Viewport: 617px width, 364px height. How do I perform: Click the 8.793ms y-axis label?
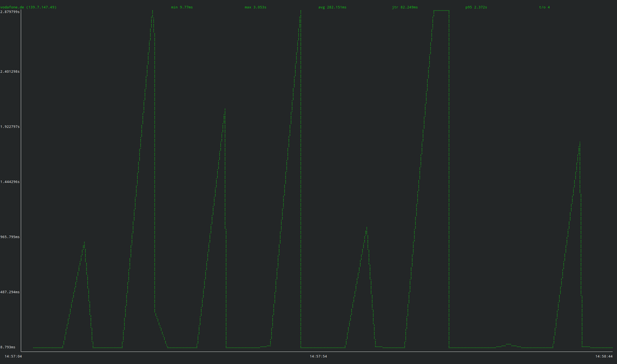point(8,347)
